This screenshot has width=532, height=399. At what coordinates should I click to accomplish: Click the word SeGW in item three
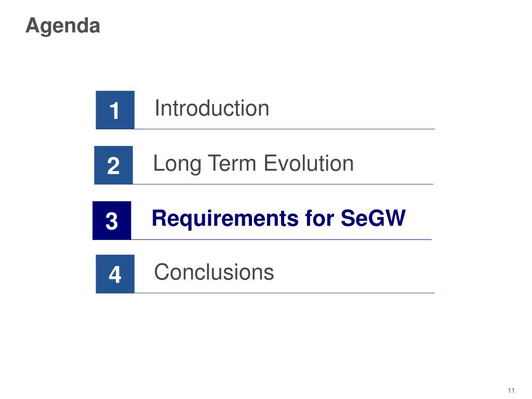[x=373, y=218]
